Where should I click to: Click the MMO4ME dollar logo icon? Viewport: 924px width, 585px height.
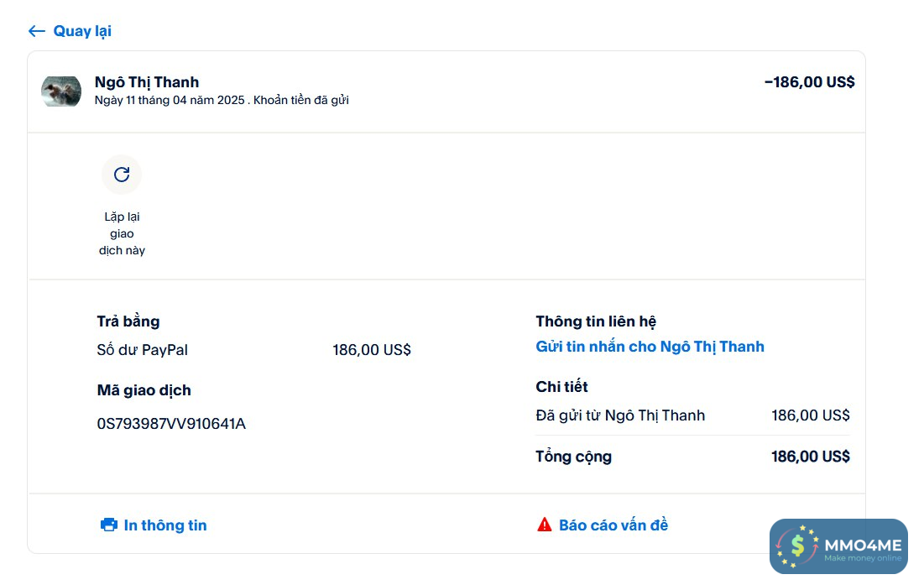click(x=796, y=546)
